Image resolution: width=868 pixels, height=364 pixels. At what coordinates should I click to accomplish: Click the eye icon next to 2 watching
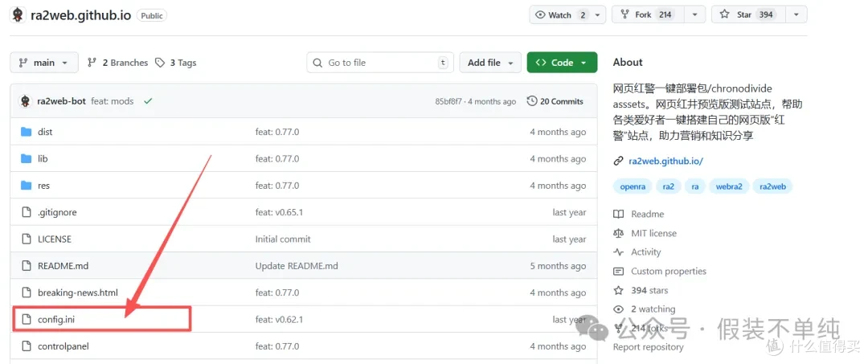pos(618,309)
